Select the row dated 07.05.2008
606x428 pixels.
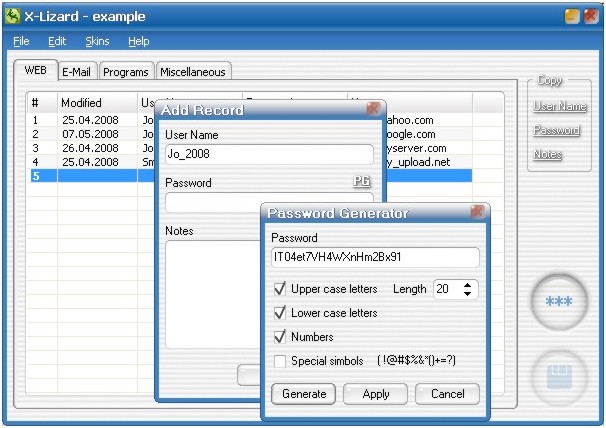click(251, 134)
